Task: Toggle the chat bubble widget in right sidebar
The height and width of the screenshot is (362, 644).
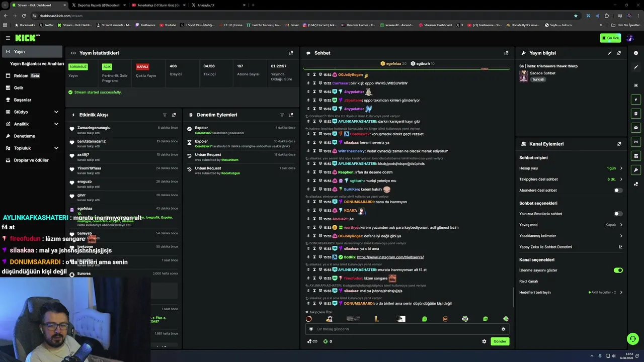Action: point(636,128)
